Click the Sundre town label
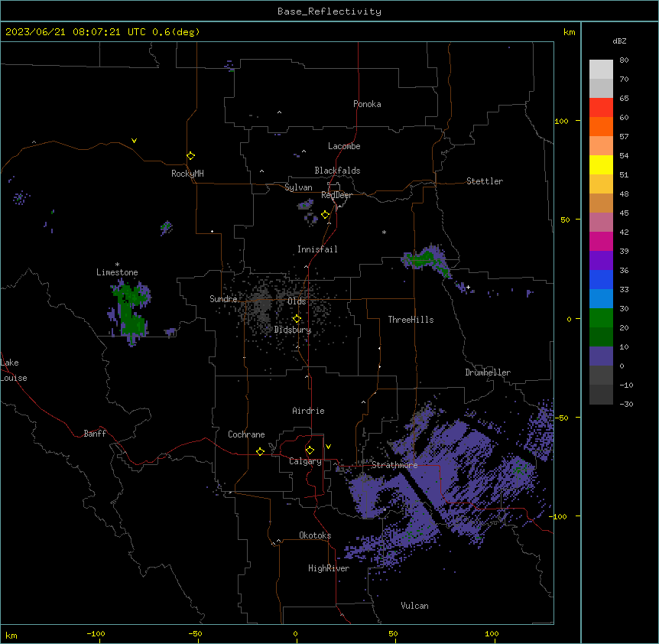 223,299
